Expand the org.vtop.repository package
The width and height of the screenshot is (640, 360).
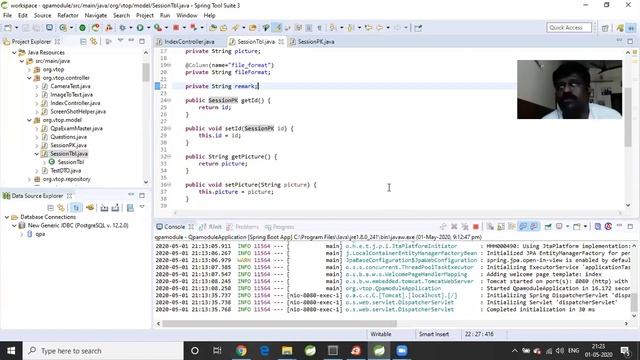(x=29, y=180)
